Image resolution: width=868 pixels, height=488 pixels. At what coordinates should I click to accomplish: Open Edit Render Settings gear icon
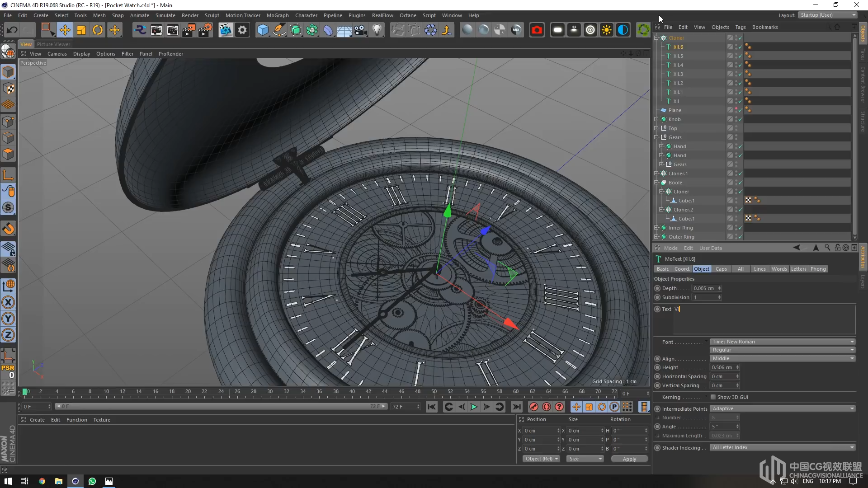coord(242,30)
